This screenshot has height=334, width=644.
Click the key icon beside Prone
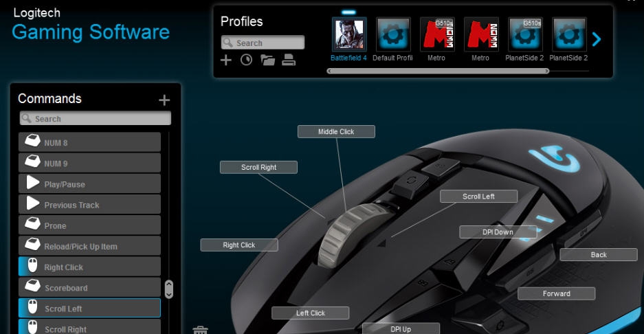[x=32, y=223]
